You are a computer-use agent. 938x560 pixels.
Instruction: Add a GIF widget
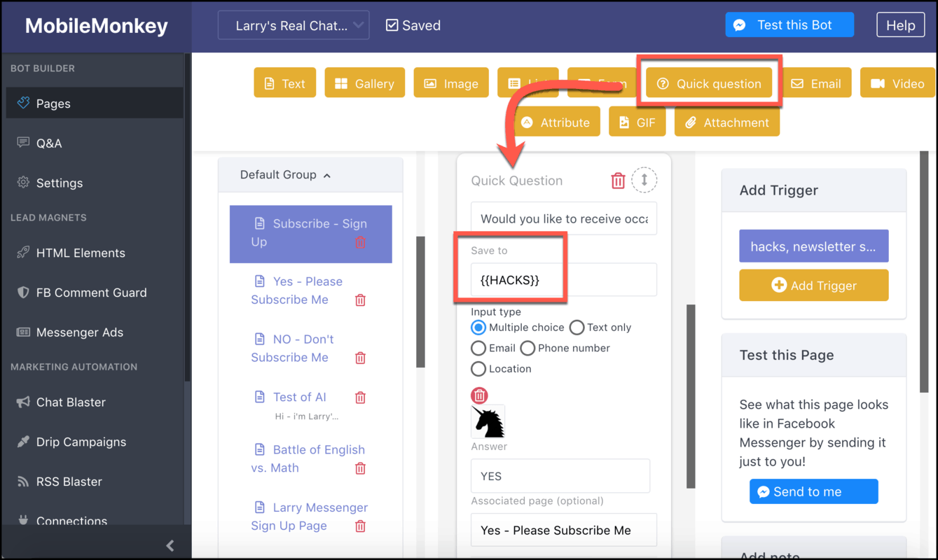point(637,122)
